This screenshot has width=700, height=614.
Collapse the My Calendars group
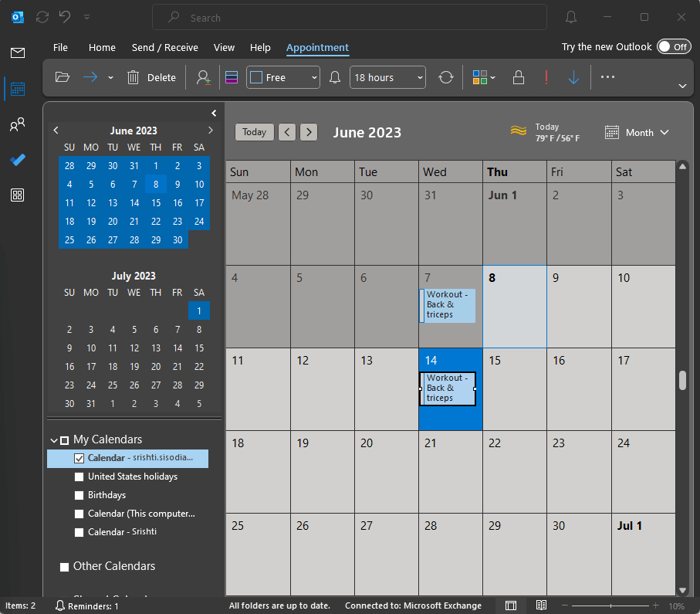coord(54,439)
